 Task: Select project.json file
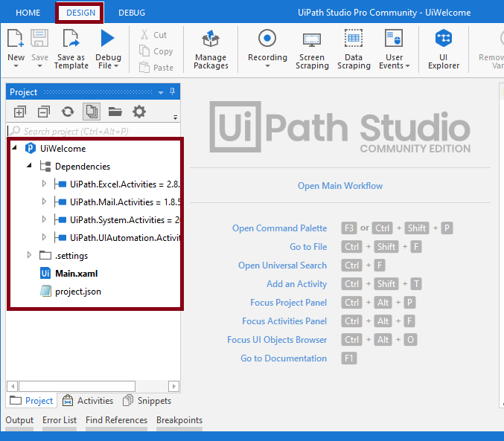[x=78, y=292]
